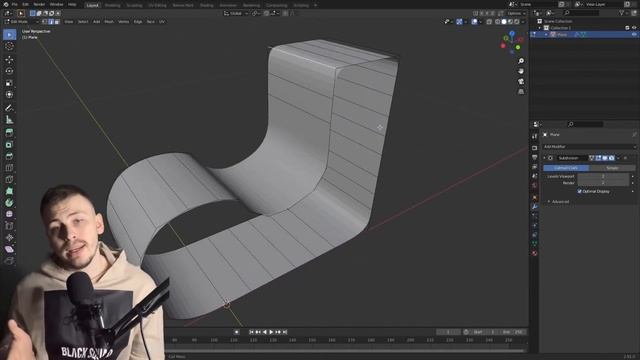The width and height of the screenshot is (640, 360).
Task: Select the Edge Slide tool
Action: pos(9,226)
